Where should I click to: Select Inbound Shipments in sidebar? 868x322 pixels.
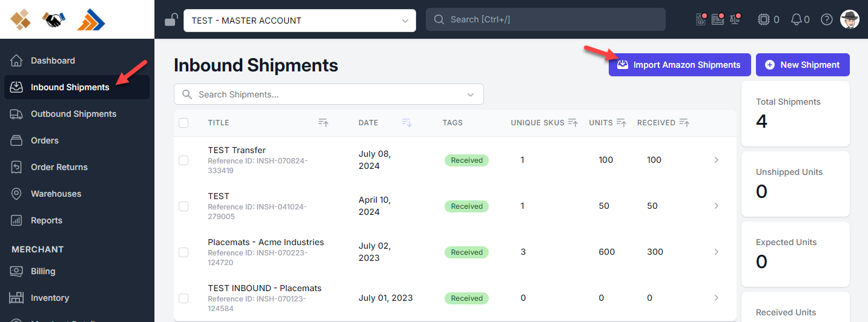pyautogui.click(x=77, y=87)
